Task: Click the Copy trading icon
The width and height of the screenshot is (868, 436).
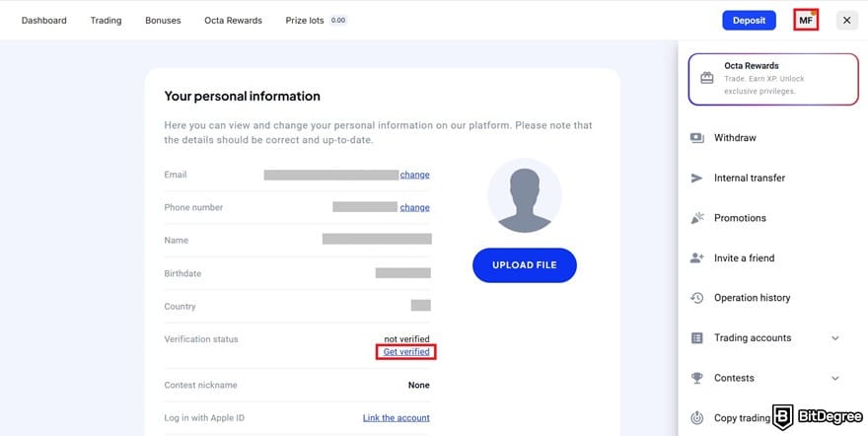Action: pos(697,417)
